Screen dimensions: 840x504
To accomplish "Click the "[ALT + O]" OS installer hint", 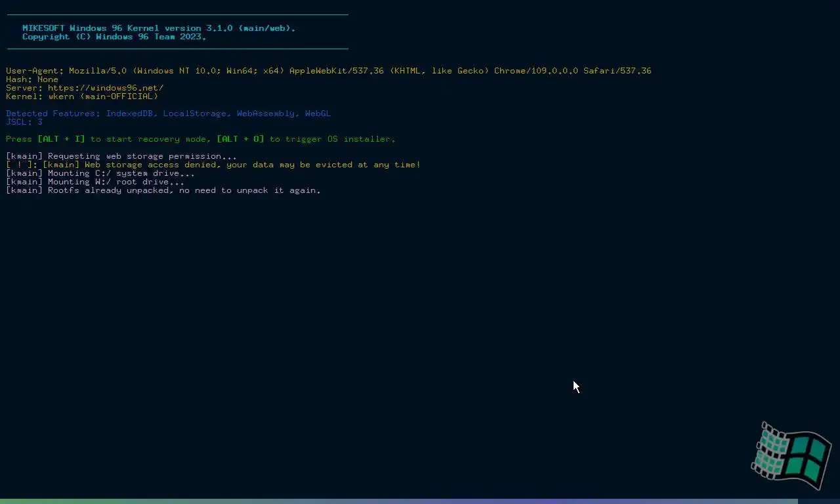I will pyautogui.click(x=240, y=139).
